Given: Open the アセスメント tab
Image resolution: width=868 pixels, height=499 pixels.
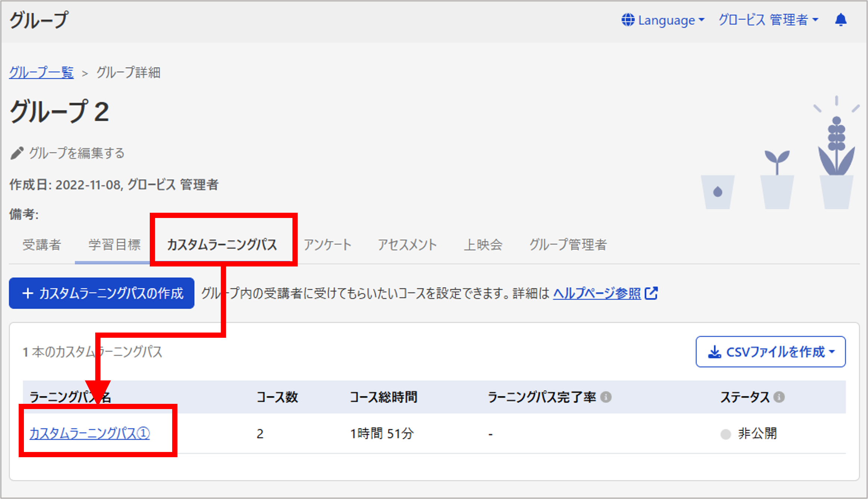Looking at the screenshot, I should (x=407, y=245).
